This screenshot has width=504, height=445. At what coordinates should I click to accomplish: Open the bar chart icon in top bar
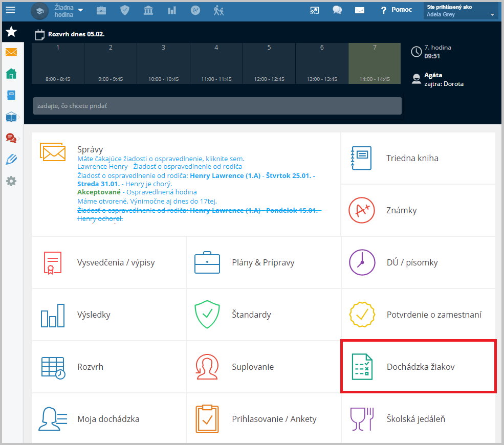172,11
